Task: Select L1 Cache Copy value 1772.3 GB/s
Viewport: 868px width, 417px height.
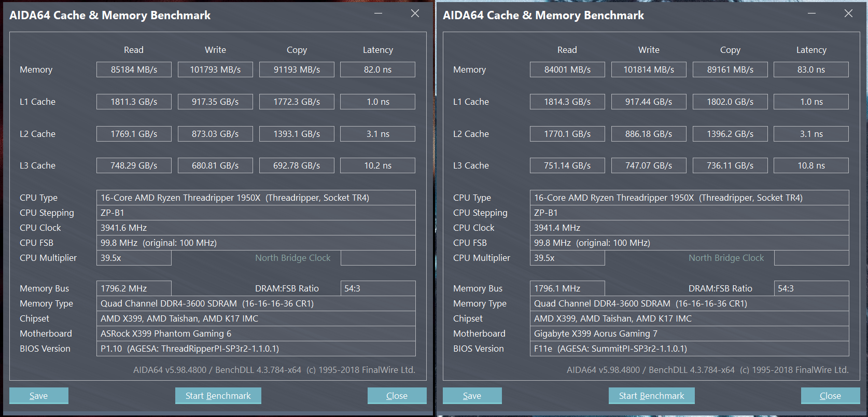Action: click(297, 102)
